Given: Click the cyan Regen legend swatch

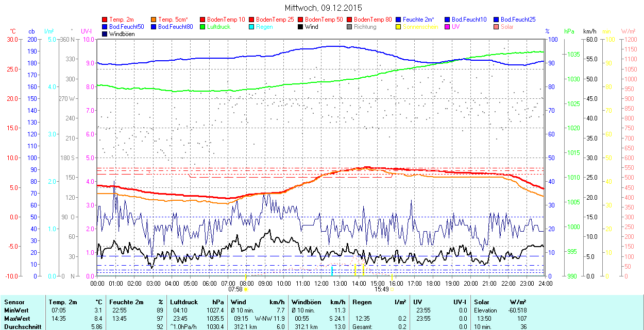Looking at the screenshot, I should tap(252, 27).
